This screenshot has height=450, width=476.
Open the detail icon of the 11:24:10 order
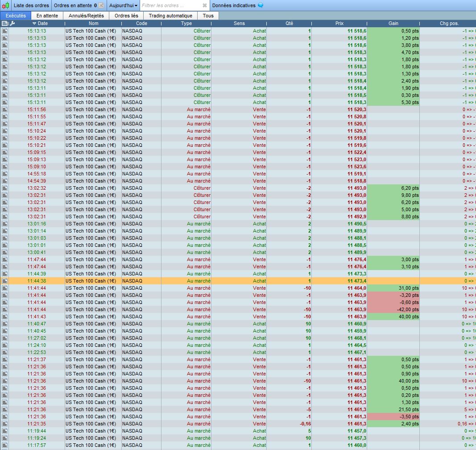pos(4,345)
